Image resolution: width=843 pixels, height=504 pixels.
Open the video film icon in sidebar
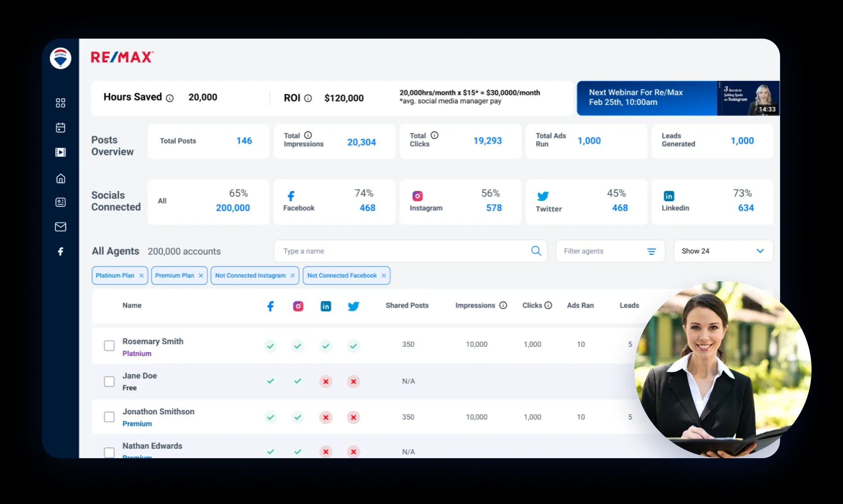[x=61, y=152]
